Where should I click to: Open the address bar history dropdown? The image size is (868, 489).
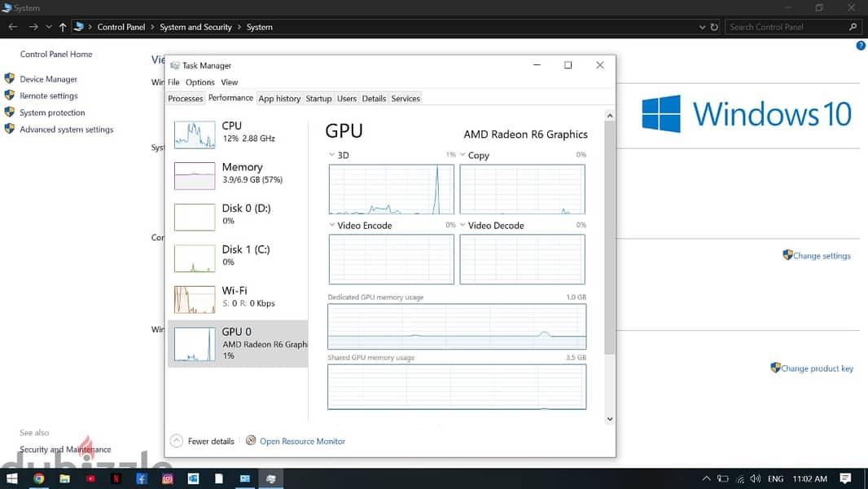[x=702, y=27]
